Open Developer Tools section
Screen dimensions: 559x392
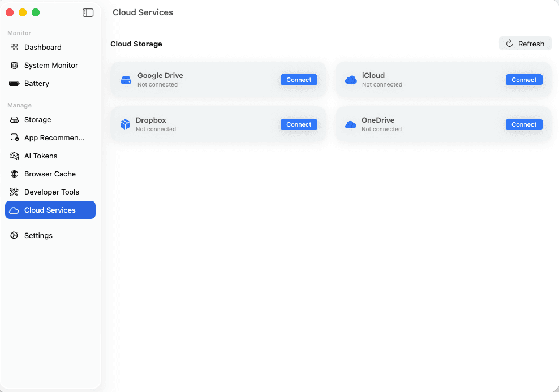(51, 192)
